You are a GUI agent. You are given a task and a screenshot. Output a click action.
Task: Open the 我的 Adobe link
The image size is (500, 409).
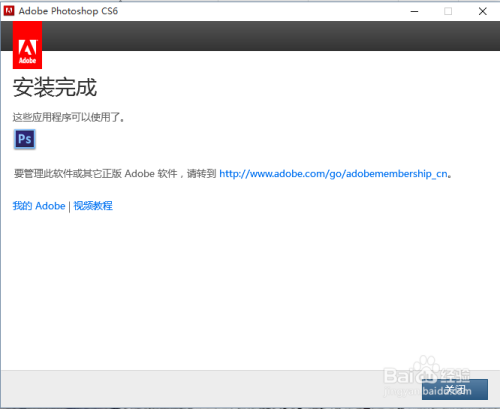coord(39,206)
